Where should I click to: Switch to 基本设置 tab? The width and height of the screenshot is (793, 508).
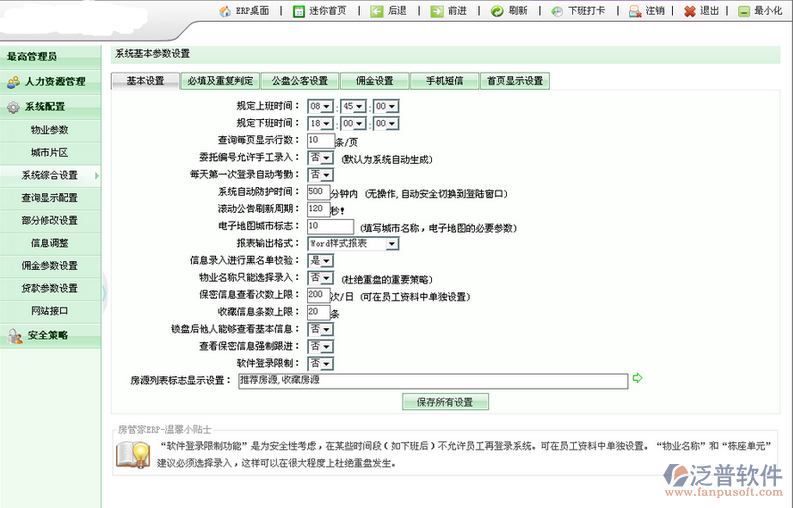tap(146, 81)
